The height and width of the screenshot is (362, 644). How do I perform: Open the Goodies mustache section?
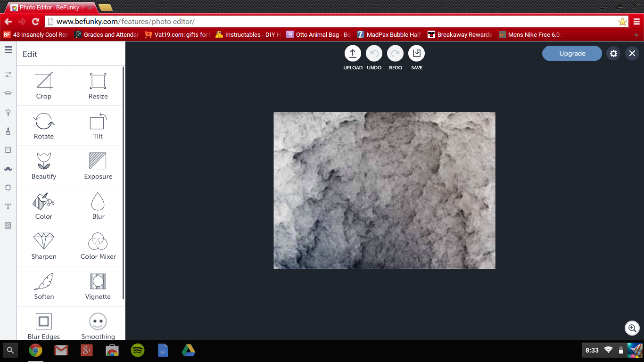8,169
